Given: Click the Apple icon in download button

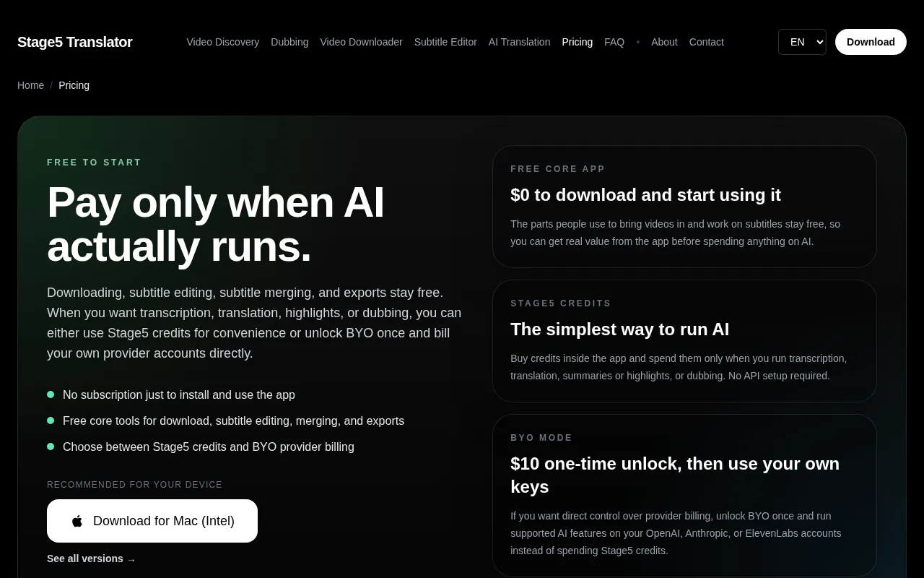Looking at the screenshot, I should pyautogui.click(x=77, y=521).
